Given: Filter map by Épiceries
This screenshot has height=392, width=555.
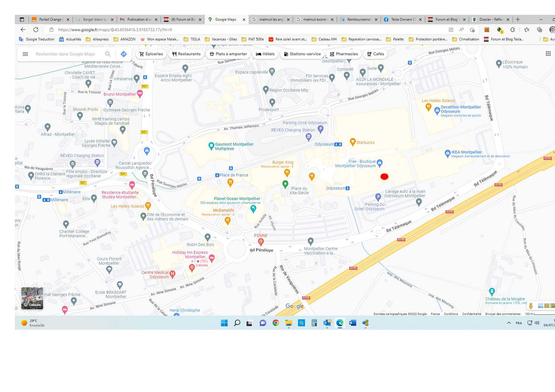Looking at the screenshot, I should [x=151, y=54].
